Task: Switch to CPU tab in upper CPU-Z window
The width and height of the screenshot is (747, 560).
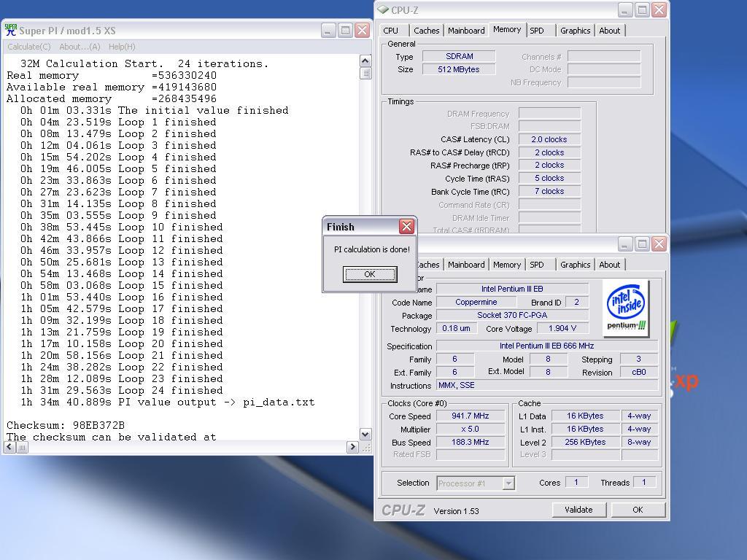Action: (391, 31)
